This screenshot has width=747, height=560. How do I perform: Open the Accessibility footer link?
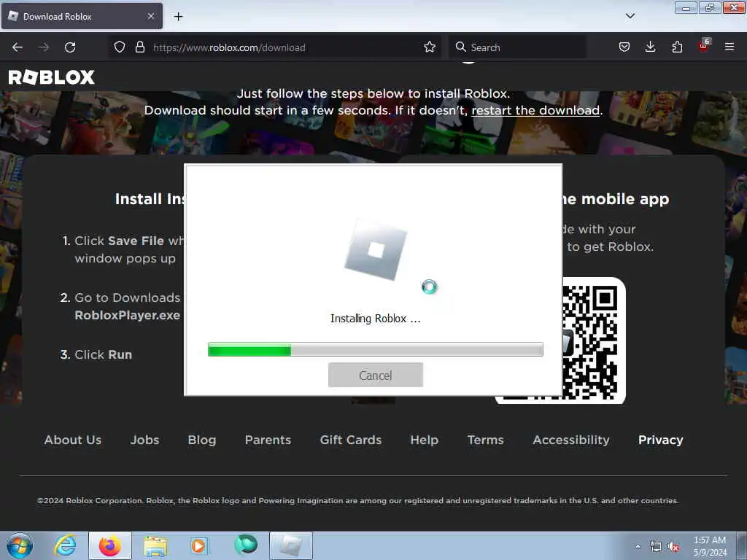[571, 440]
